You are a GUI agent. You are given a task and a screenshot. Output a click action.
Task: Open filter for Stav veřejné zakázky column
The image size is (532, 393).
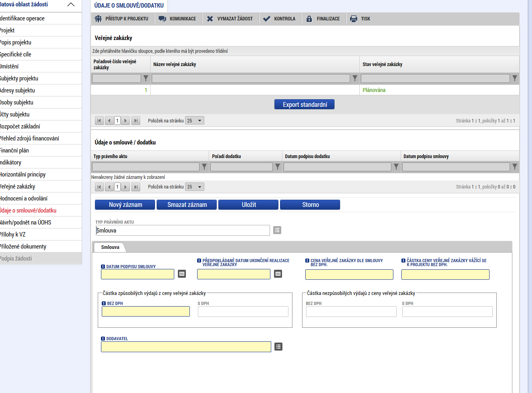pos(515,78)
